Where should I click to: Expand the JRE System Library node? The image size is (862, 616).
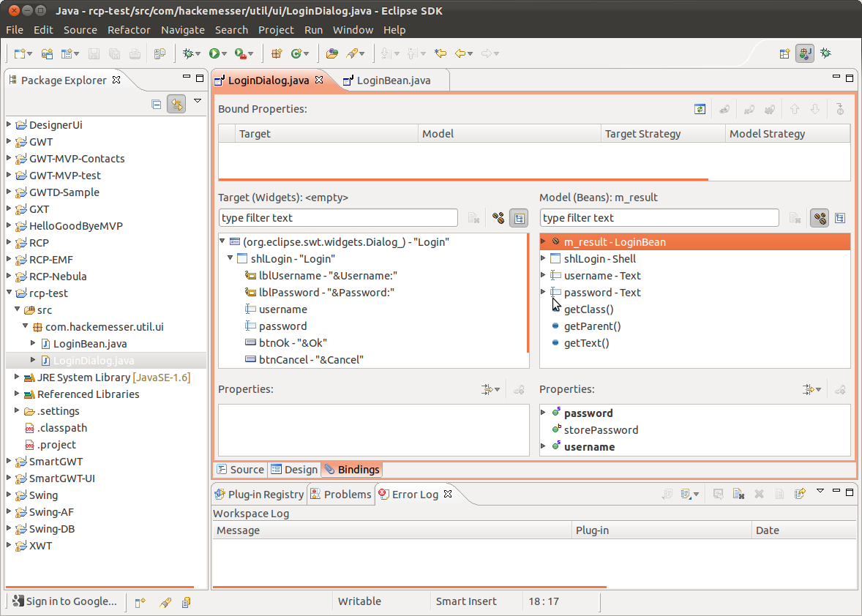point(17,377)
